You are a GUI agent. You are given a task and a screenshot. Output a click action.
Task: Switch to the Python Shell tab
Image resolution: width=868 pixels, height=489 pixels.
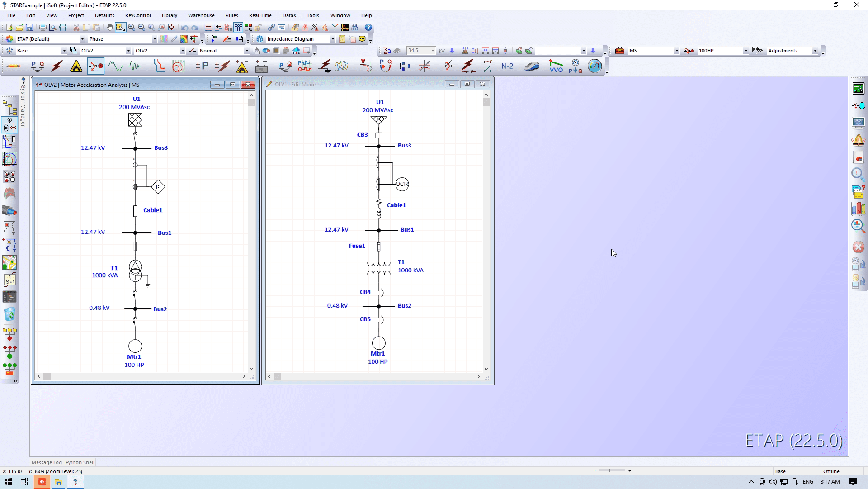tap(80, 462)
